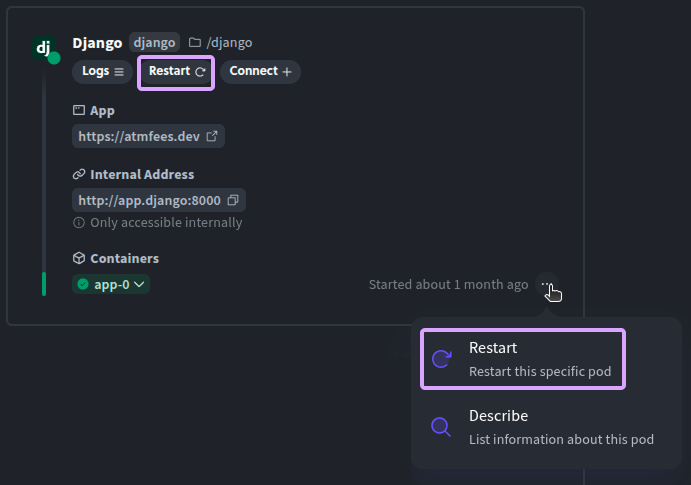Open the https://atmfees.dev app link
The width and height of the screenshot is (691, 485).
(139, 136)
